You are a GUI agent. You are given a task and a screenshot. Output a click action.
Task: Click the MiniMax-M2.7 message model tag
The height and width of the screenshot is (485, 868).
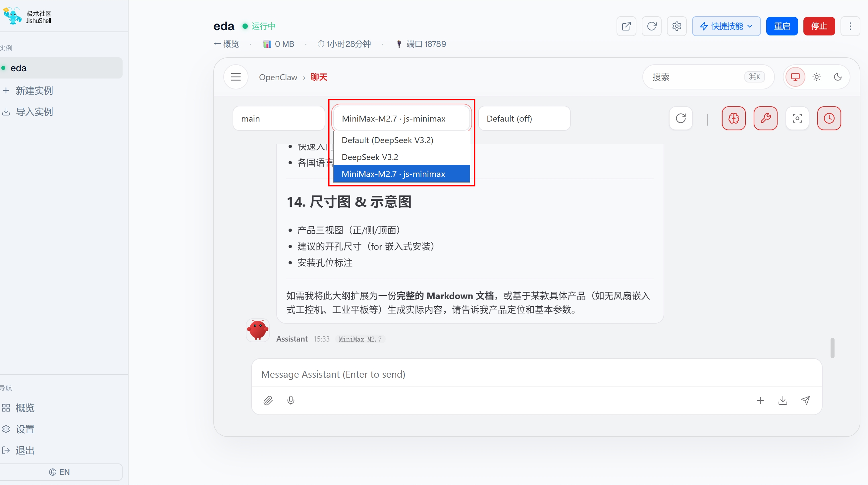point(360,339)
